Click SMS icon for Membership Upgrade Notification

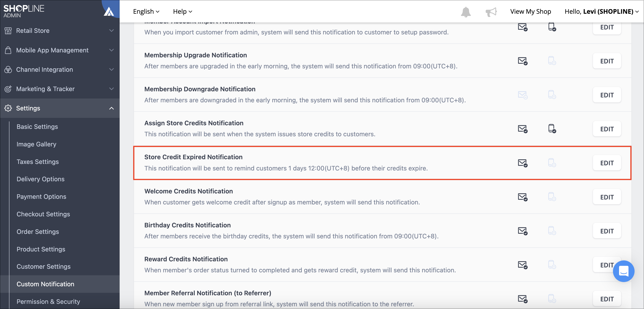tap(552, 61)
